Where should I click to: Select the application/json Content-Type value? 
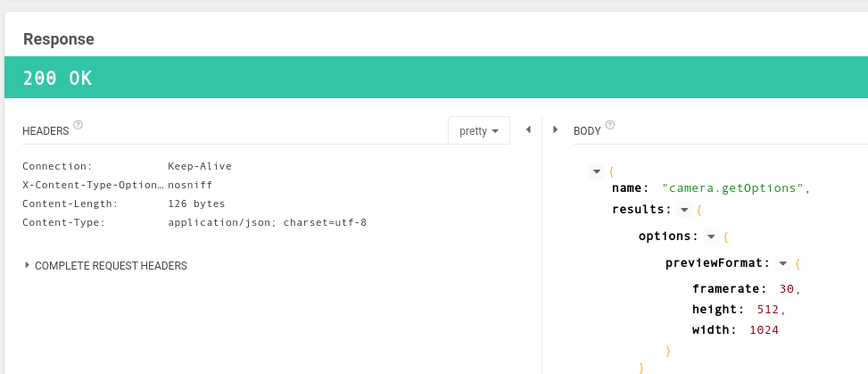[x=267, y=222]
